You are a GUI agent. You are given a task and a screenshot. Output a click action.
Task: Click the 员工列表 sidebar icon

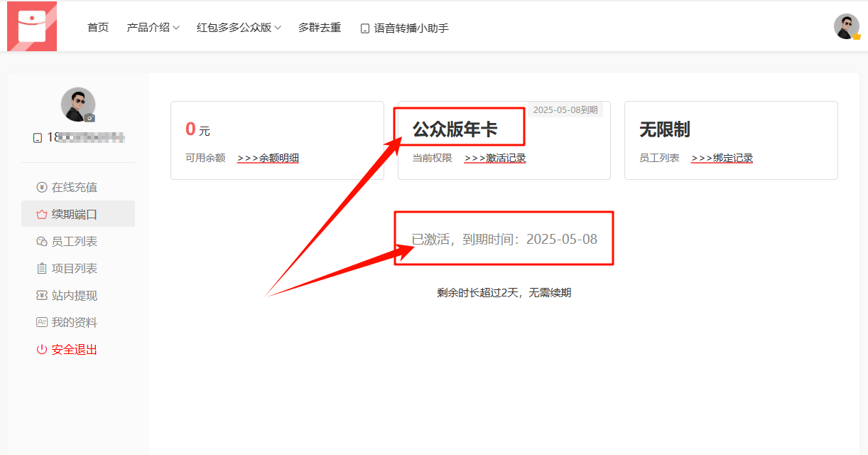click(42, 242)
